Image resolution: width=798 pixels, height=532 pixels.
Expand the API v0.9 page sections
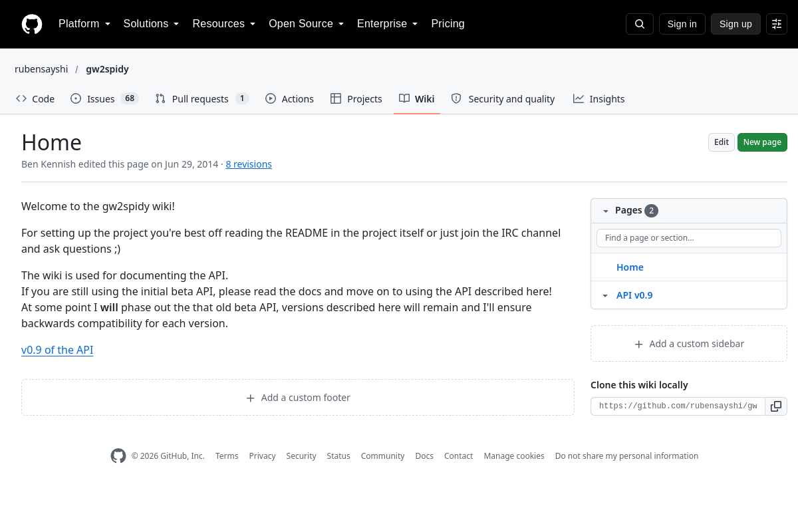[x=605, y=295]
